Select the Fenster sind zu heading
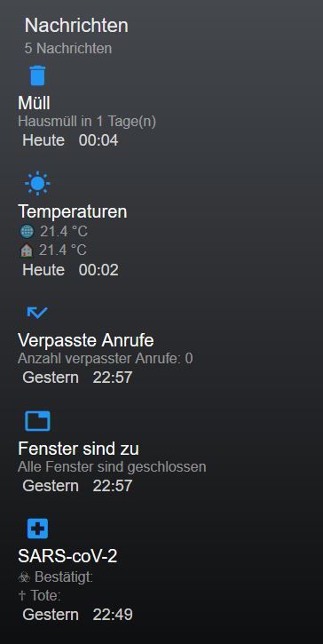The height and width of the screenshot is (644, 323). [x=78, y=449]
